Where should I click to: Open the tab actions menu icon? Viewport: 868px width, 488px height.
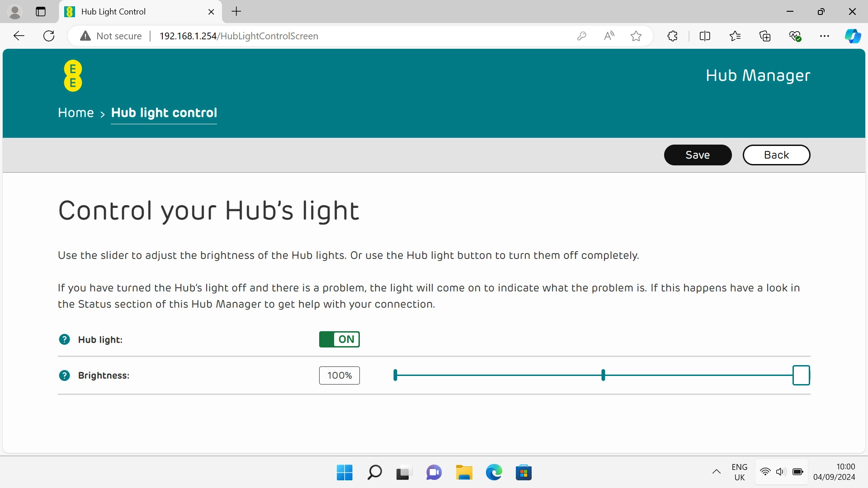[41, 11]
